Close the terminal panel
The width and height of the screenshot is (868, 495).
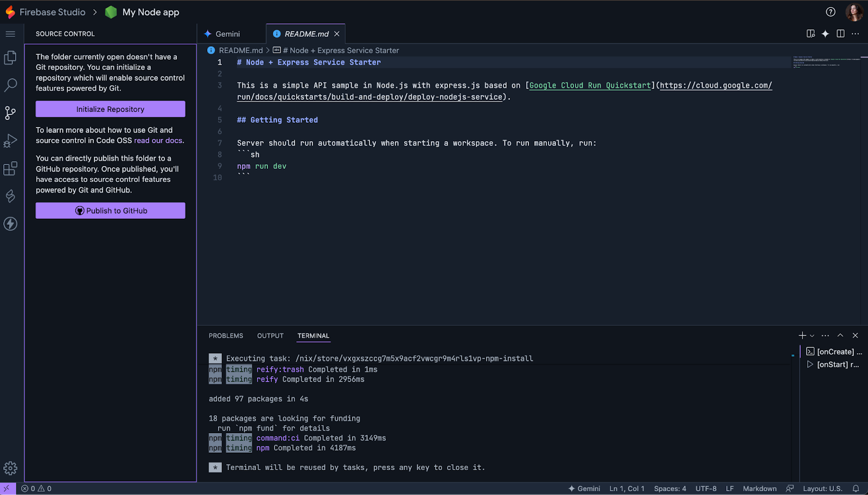click(856, 335)
